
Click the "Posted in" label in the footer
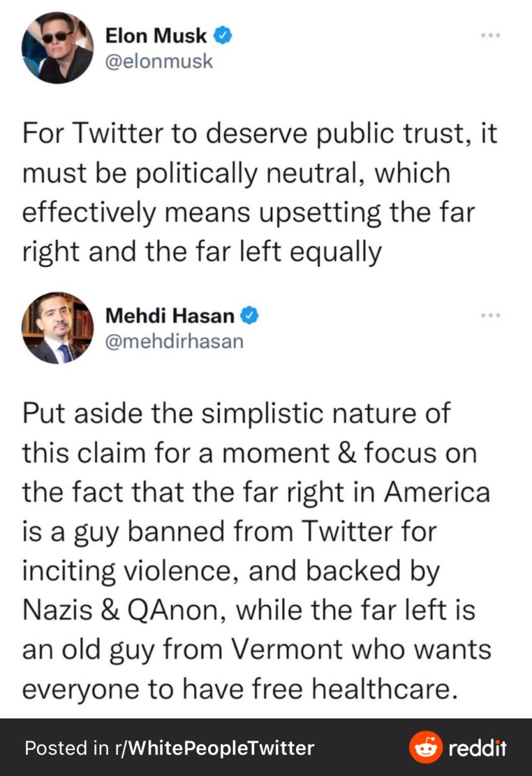pos(66,748)
